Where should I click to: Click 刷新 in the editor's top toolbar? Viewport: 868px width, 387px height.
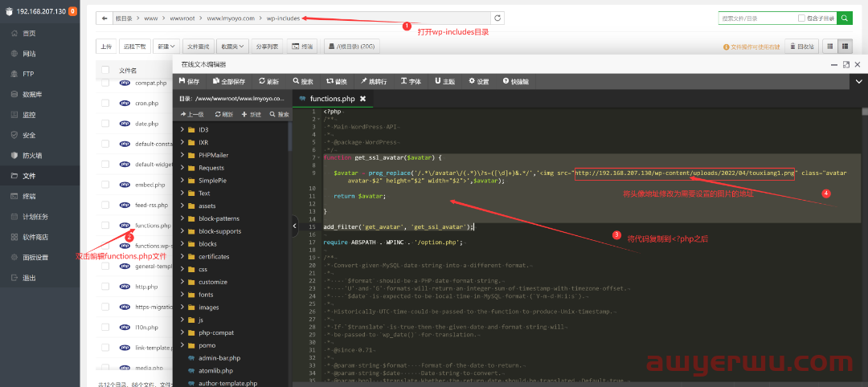(269, 81)
